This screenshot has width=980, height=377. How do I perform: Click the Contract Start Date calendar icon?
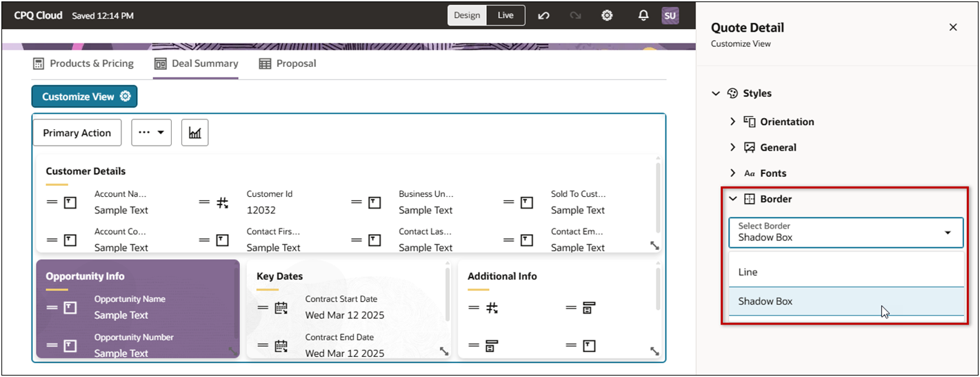(281, 308)
